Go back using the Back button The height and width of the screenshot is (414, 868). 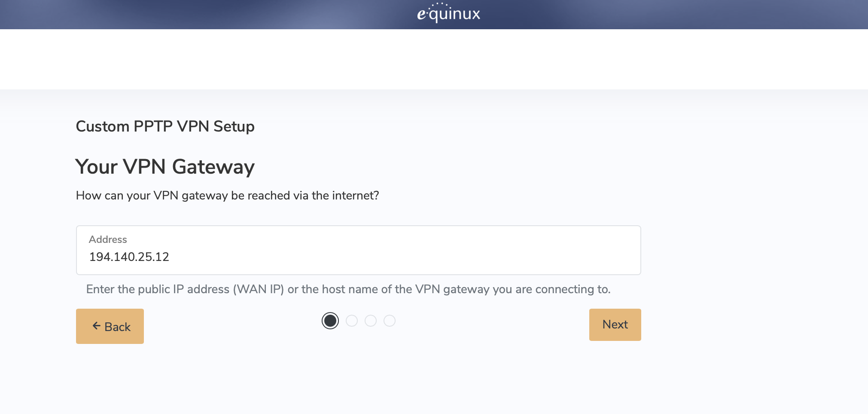coord(110,326)
